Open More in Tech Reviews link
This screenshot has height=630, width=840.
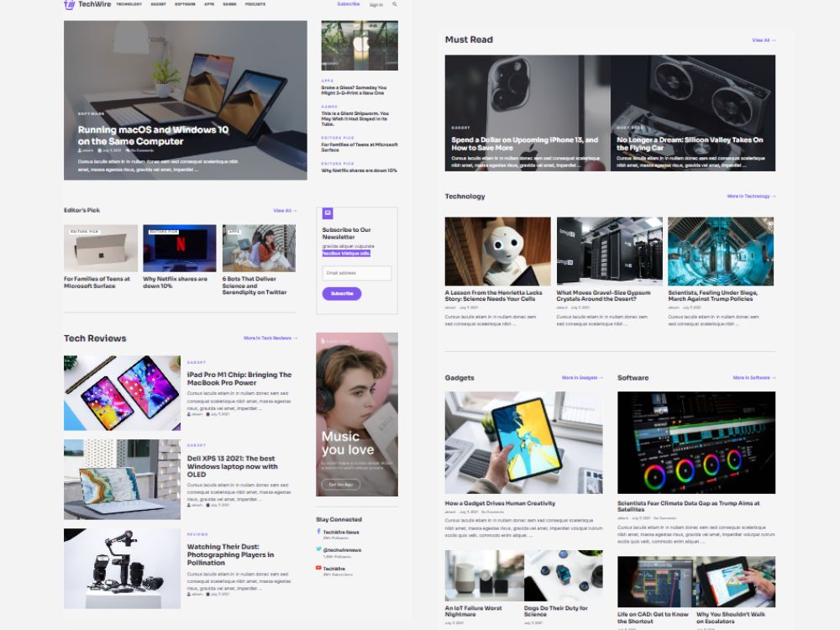click(x=270, y=338)
